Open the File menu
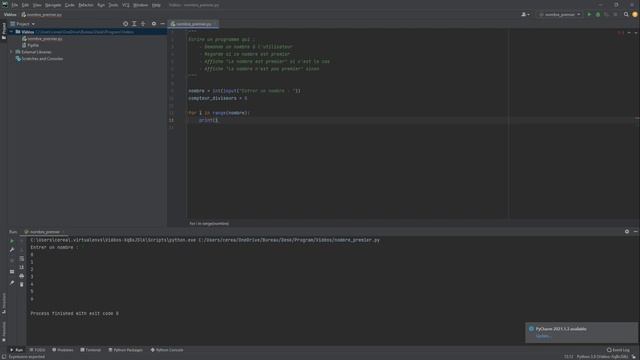 pyautogui.click(x=15, y=5)
